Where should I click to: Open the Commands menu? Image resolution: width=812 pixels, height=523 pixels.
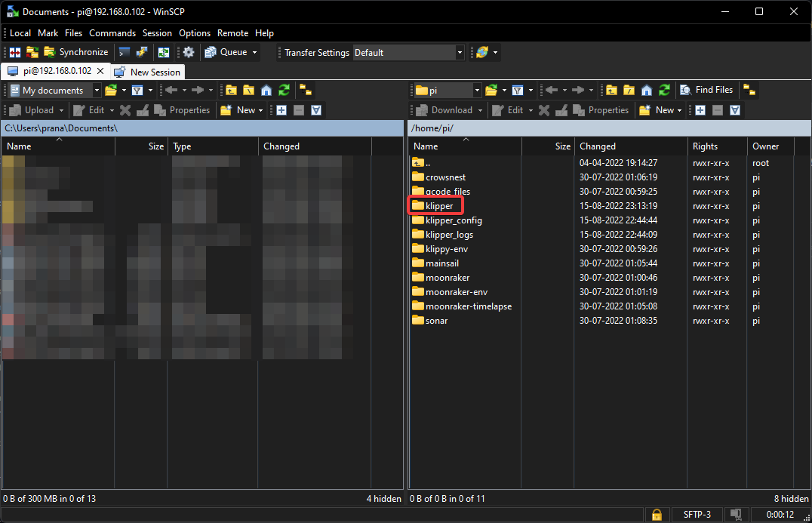pyautogui.click(x=112, y=33)
